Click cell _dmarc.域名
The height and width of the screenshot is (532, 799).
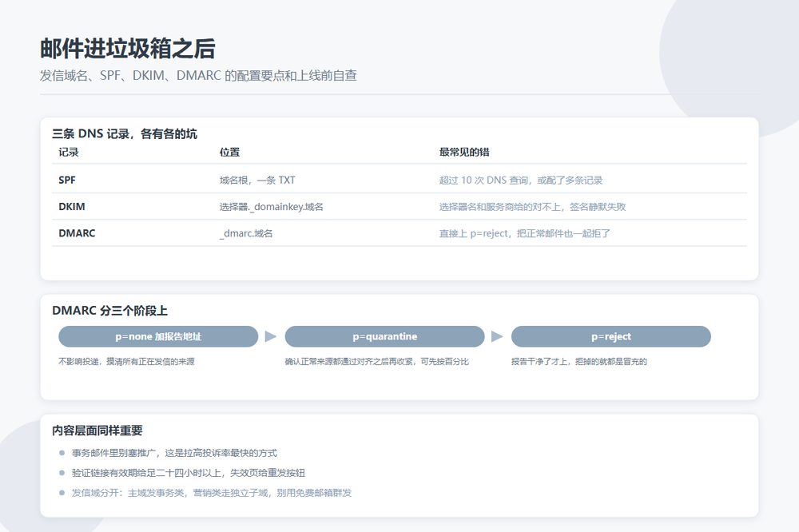click(x=246, y=233)
